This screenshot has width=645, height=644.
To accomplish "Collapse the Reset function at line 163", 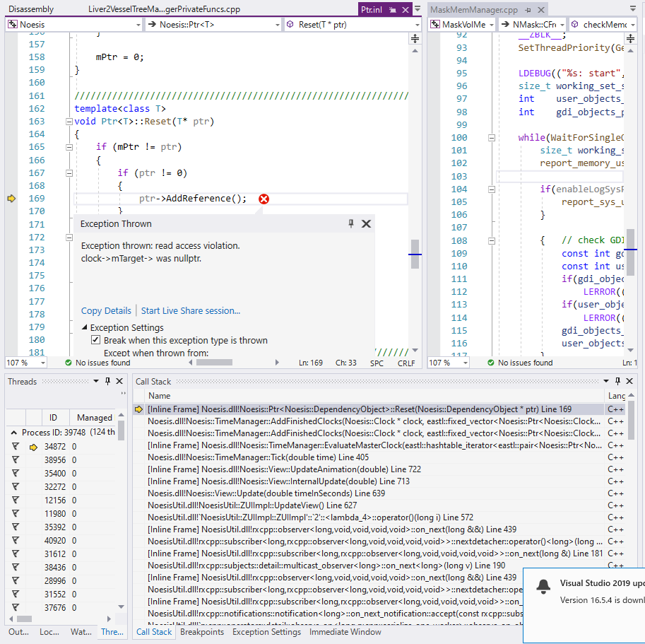I will pos(69,122).
